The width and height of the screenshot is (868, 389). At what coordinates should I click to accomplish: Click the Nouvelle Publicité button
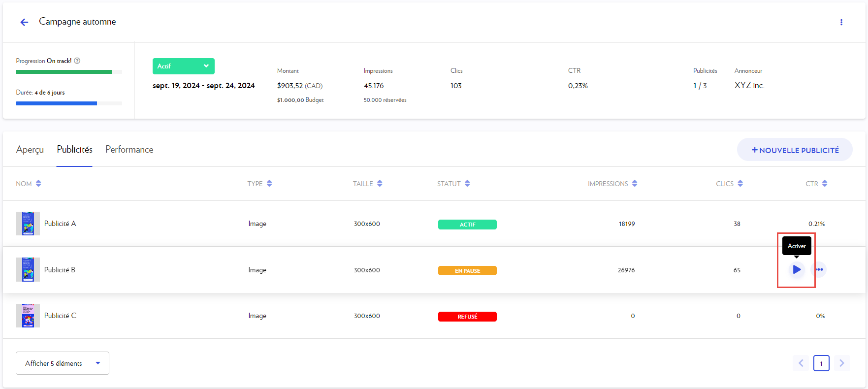[x=795, y=150]
